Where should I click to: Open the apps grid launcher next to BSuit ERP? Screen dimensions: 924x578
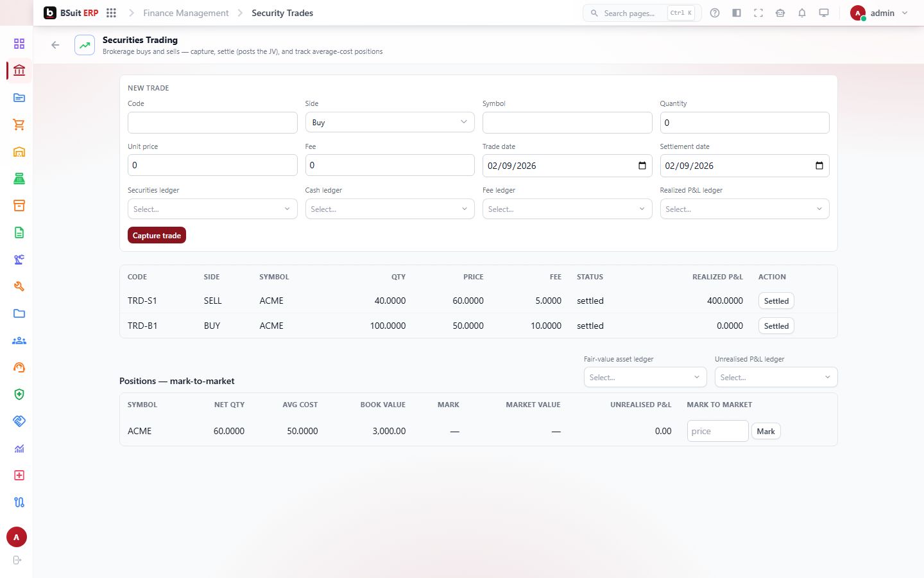click(111, 13)
